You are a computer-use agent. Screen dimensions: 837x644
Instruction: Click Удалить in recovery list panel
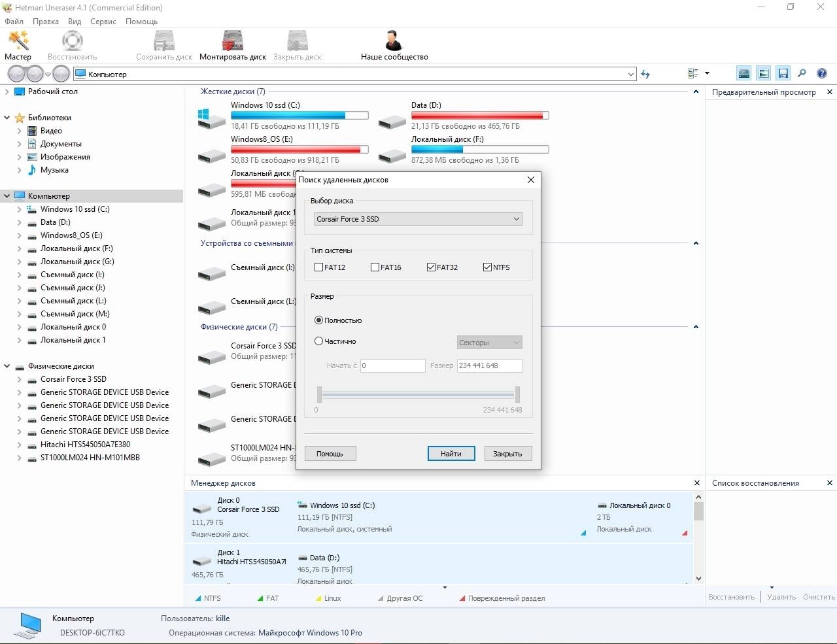tap(781, 597)
